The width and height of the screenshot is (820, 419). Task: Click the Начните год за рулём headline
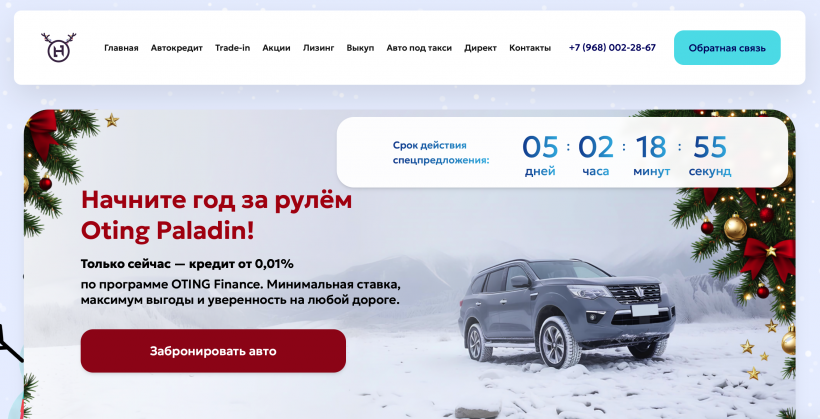217,215
